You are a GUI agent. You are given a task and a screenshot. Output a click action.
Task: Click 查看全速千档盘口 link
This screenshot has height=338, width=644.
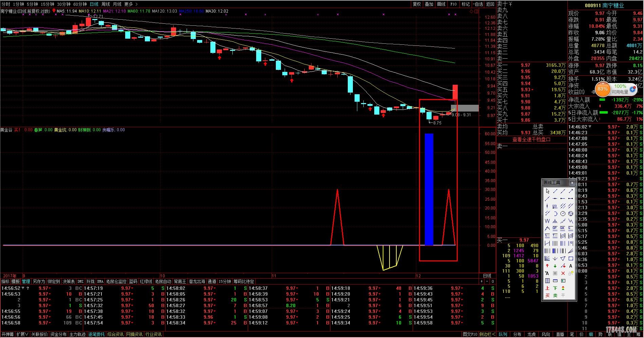click(531, 139)
